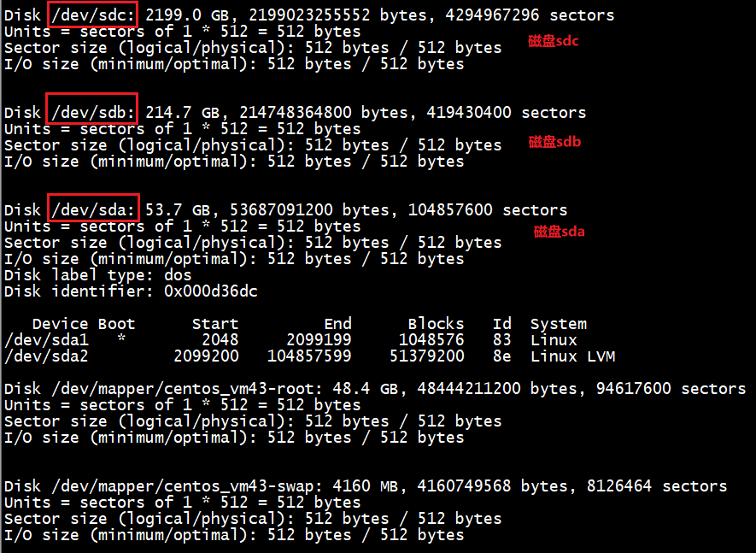Click the 'Linux LVM' system type text
756x553 pixels.
pos(572,356)
